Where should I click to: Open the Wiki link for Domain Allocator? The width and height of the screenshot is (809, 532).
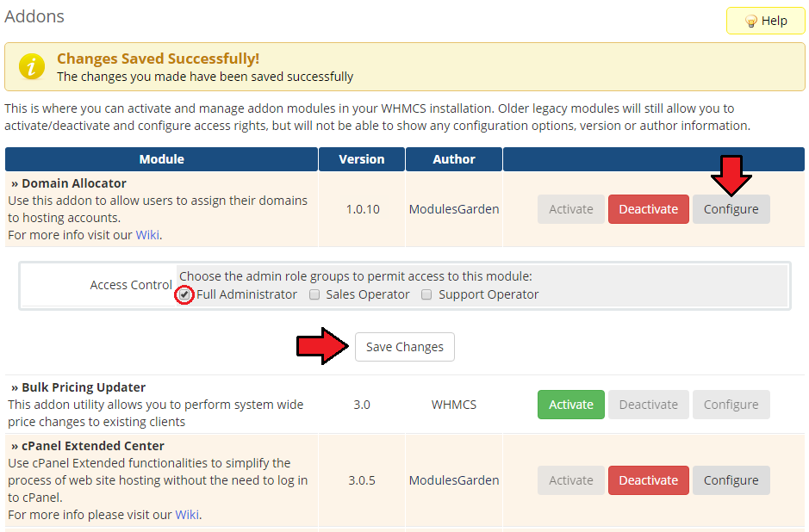[147, 235]
